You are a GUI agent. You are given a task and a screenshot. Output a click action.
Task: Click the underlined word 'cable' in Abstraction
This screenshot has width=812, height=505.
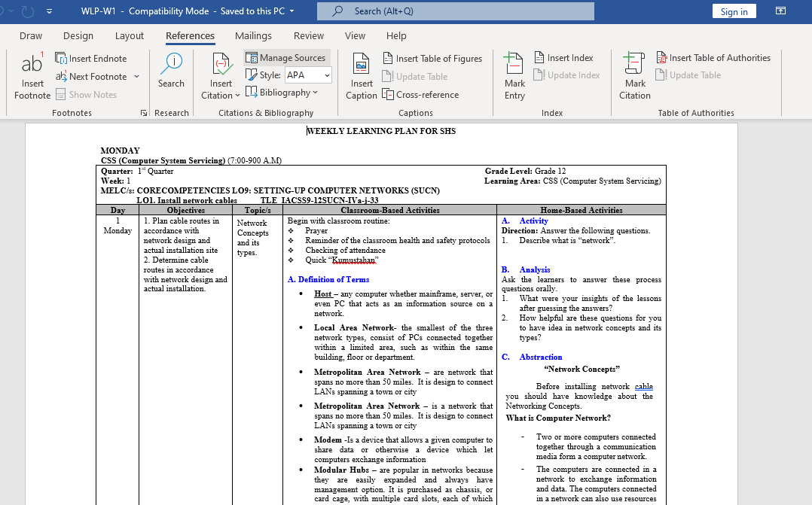pyautogui.click(x=644, y=387)
